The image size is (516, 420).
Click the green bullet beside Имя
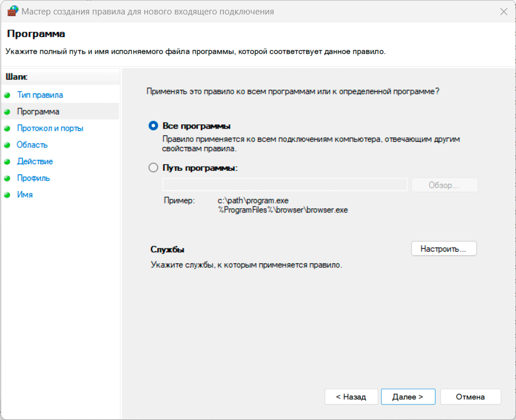click(7, 195)
